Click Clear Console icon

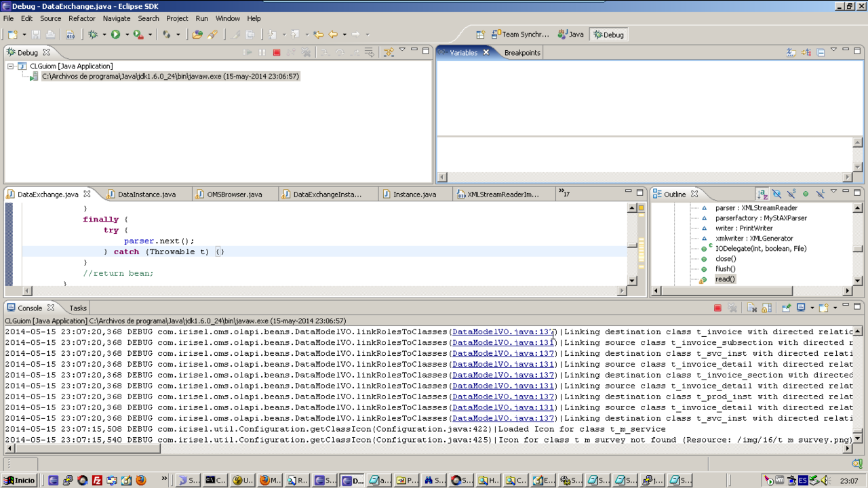point(752,308)
